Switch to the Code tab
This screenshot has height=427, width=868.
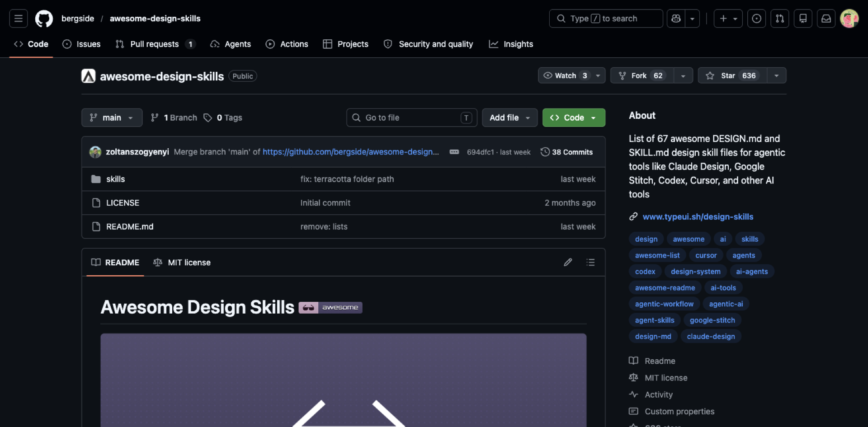(31, 44)
